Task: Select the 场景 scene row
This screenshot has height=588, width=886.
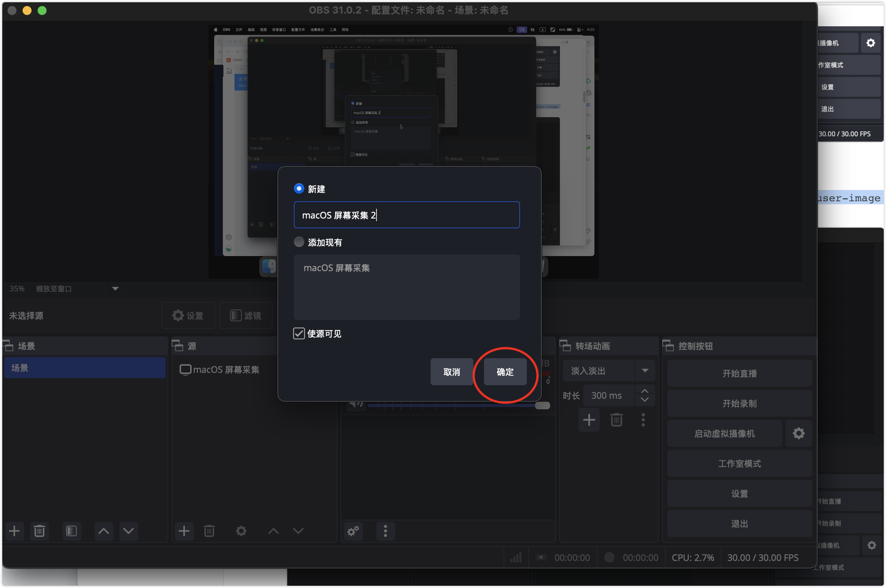Action: coord(85,368)
